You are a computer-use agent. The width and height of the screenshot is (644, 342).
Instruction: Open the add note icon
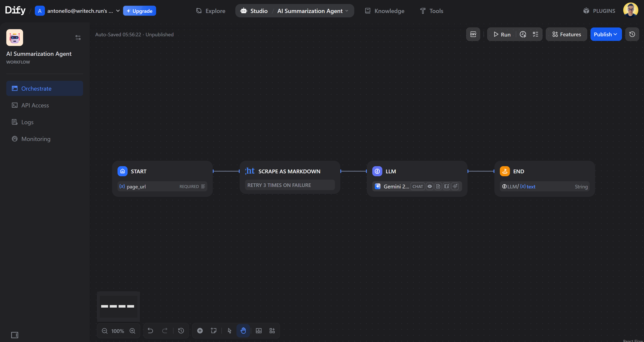tap(213, 330)
